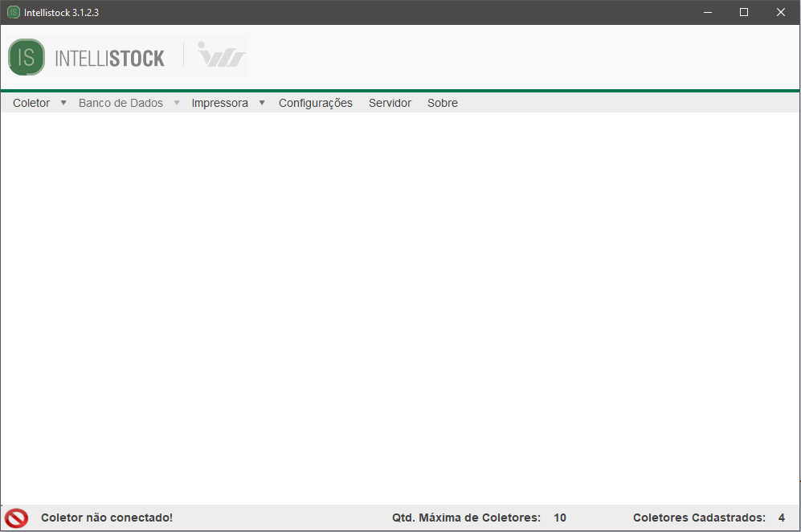Click the red not-connected status icon
Viewport: 801px width, 532px height.
coord(16,518)
